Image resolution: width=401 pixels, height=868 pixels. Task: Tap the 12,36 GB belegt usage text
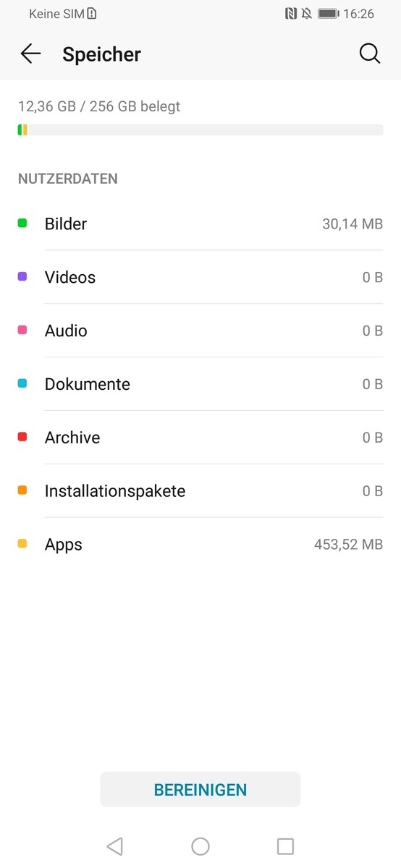click(x=99, y=106)
